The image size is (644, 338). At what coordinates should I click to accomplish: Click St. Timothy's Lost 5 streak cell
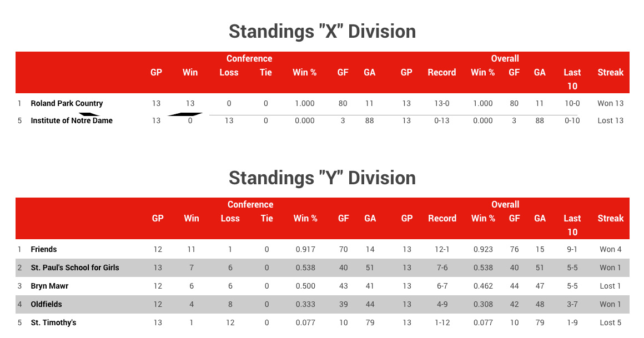[x=610, y=323]
